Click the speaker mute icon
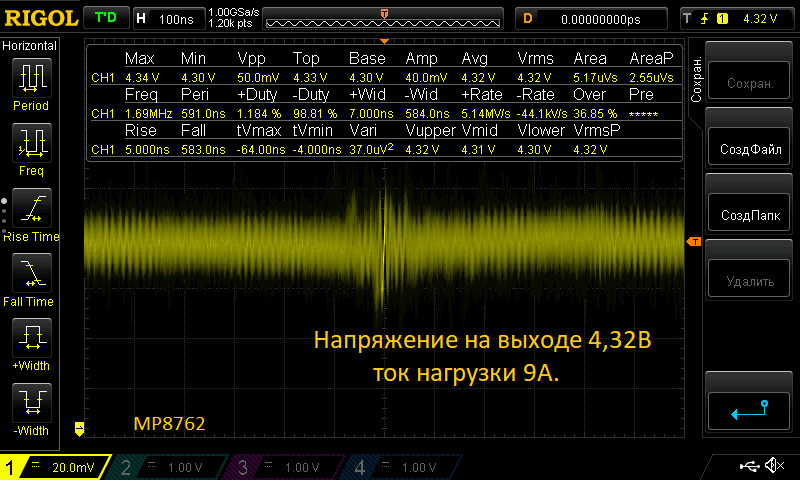This screenshot has width=800, height=480. coord(773,466)
